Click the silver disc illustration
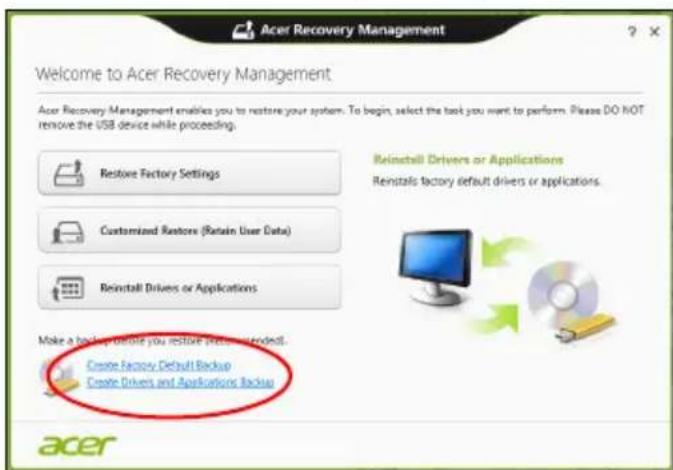This screenshot has height=470, width=673. [x=562, y=294]
